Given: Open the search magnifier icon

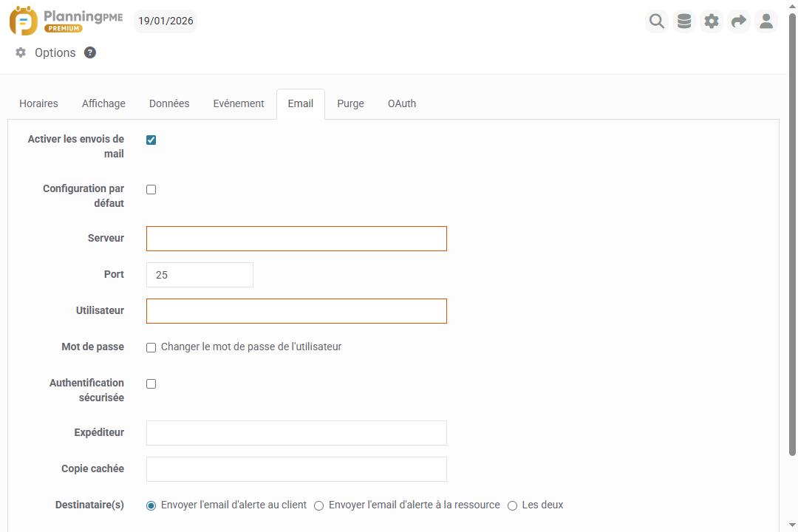Looking at the screenshot, I should point(657,21).
